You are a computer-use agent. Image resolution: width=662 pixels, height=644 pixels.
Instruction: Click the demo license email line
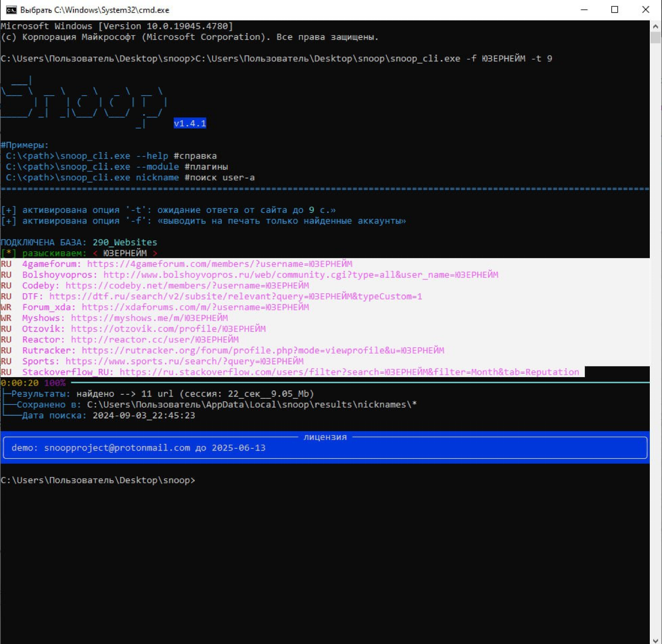(x=138, y=448)
